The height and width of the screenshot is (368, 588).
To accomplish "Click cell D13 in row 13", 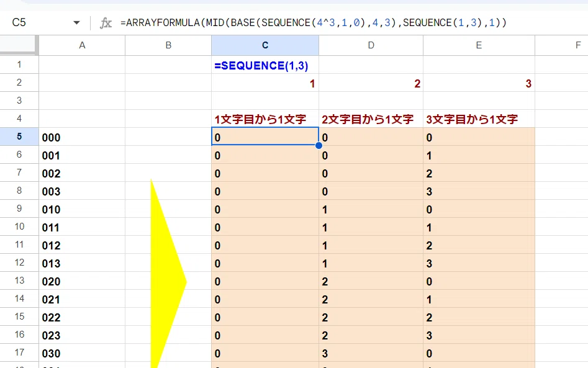I will (x=371, y=280).
